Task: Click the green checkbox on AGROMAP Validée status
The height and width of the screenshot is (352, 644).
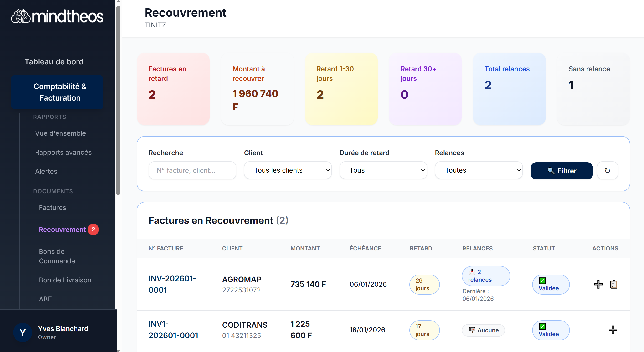Action: pyautogui.click(x=542, y=281)
